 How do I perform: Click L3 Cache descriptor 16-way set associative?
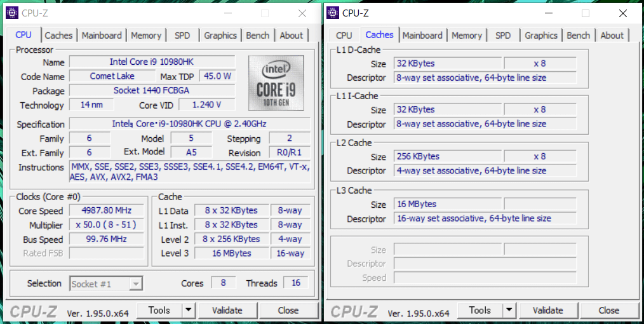(x=485, y=218)
